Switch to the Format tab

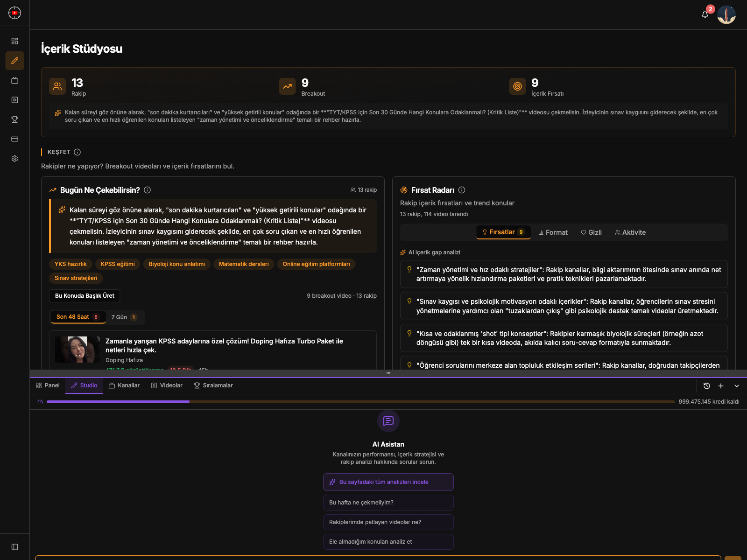coord(553,232)
